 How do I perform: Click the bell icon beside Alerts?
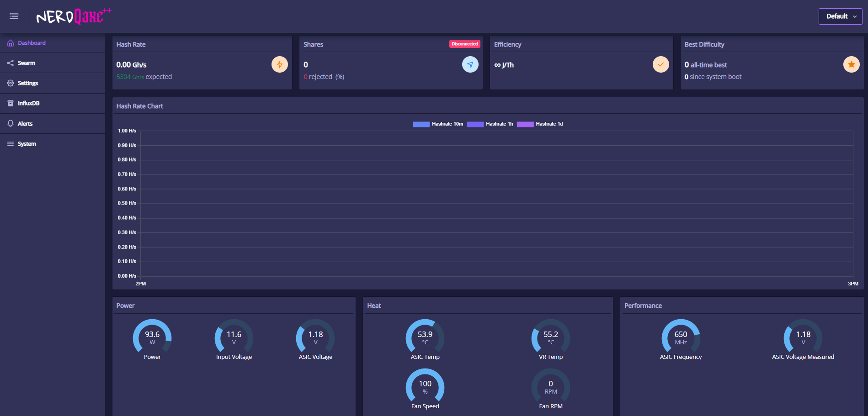point(11,124)
